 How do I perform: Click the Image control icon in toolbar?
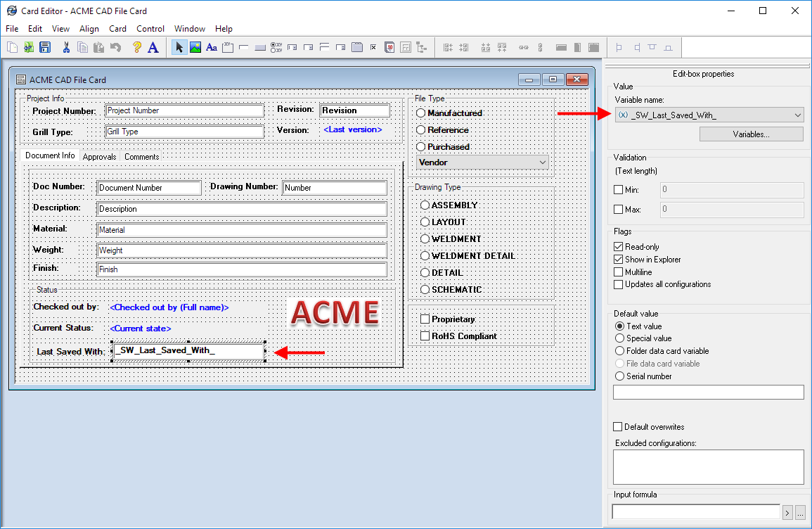[x=195, y=47]
